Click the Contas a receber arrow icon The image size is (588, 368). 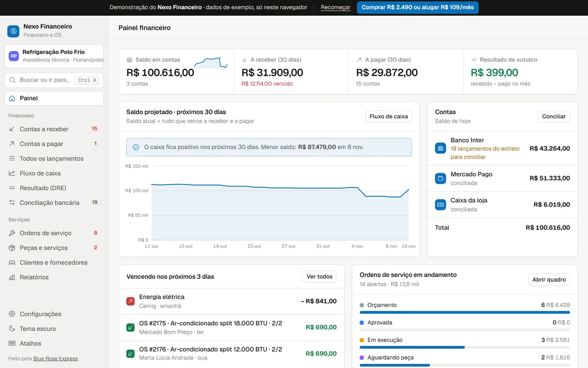(12, 129)
